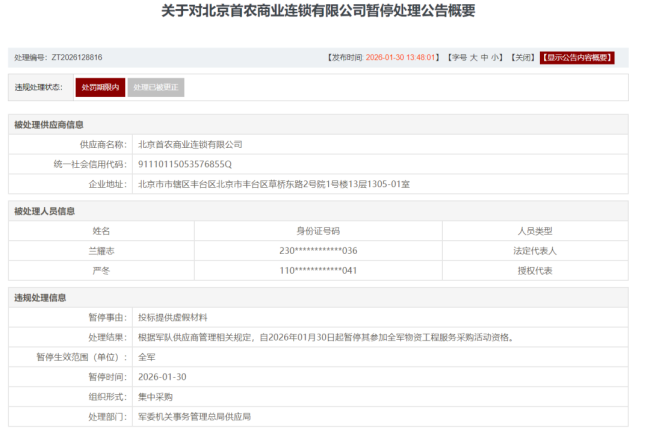Click the 被处理人员信息 section header
Viewport: 650px width, 441px height.
pyautogui.click(x=44, y=211)
